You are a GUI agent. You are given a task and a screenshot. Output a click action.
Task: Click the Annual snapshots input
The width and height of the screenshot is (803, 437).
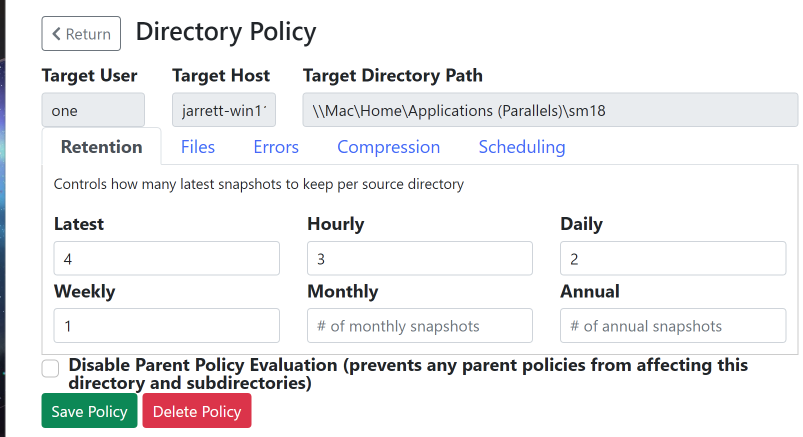click(x=673, y=326)
